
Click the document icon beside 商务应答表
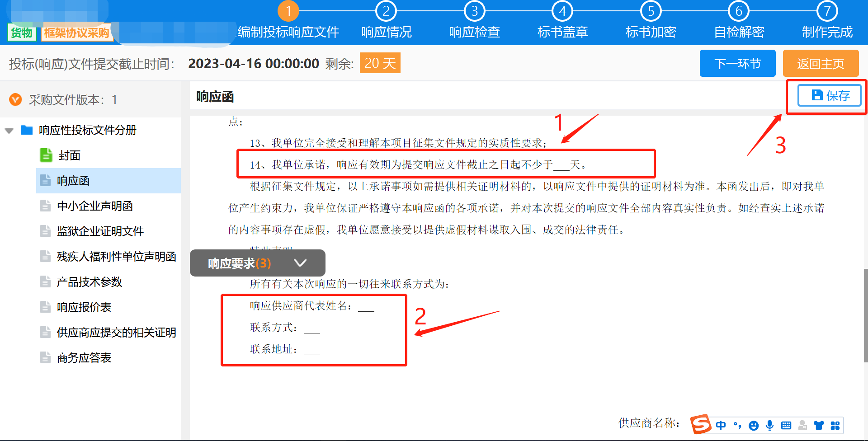click(45, 357)
